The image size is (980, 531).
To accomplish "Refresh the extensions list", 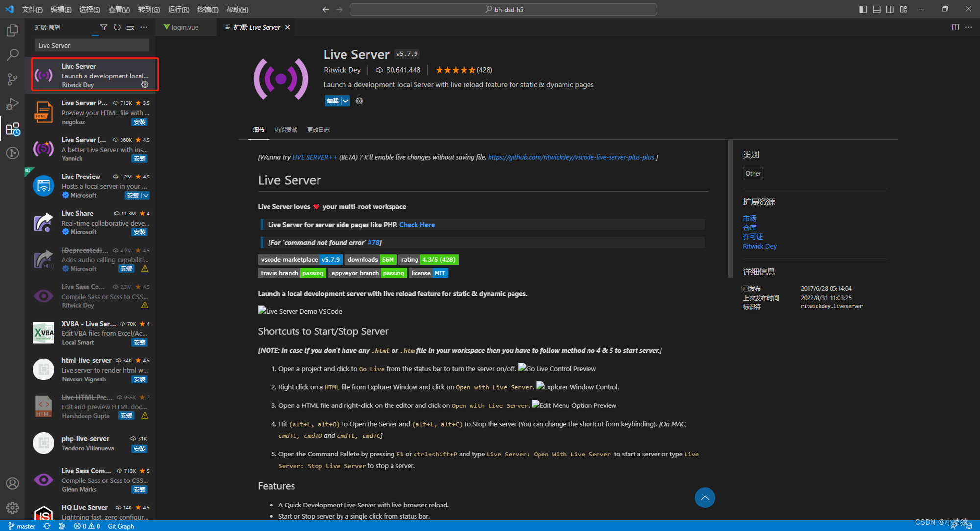I will click(x=117, y=27).
